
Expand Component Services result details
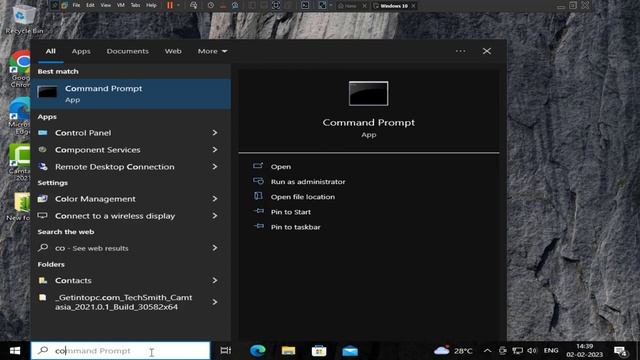click(x=215, y=149)
